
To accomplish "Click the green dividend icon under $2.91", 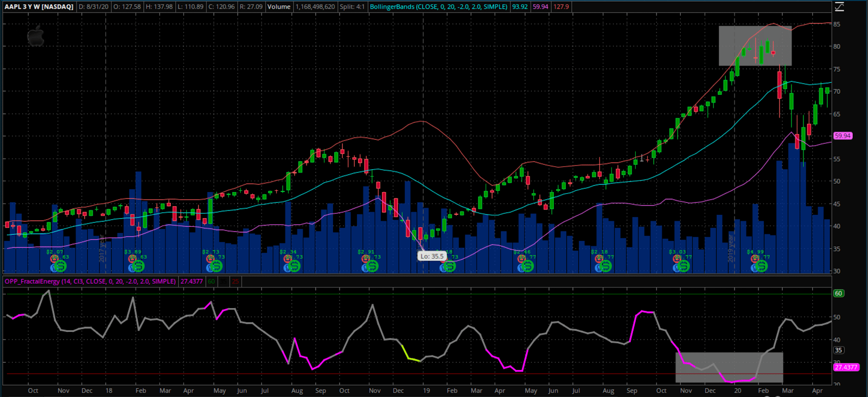I will click(x=372, y=266).
